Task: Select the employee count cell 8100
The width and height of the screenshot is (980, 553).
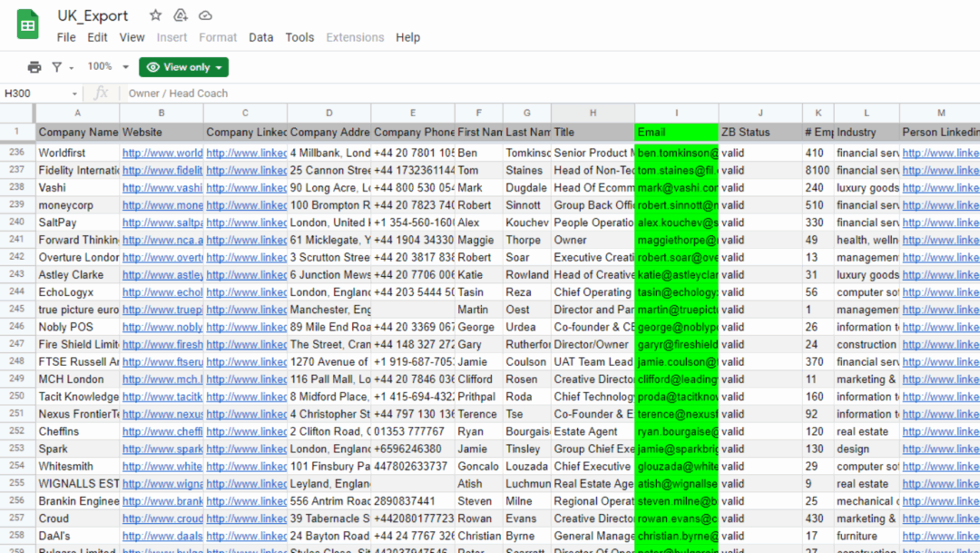Action: (818, 170)
